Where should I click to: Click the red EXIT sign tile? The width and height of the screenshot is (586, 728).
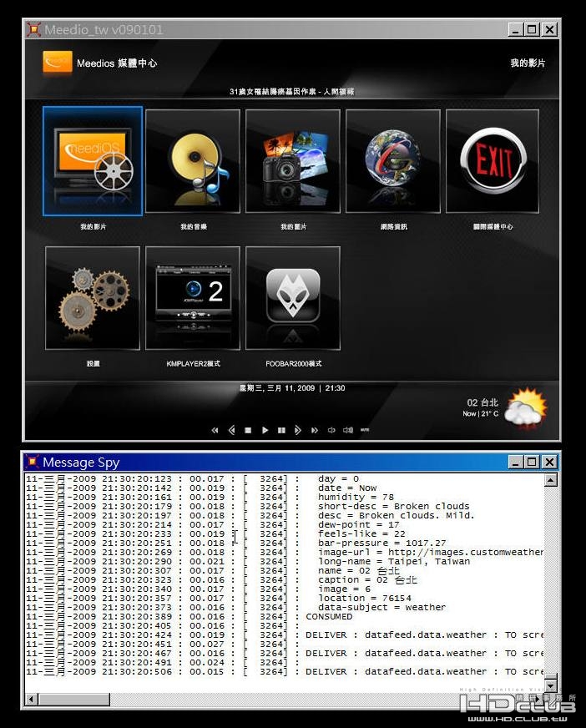pyautogui.click(x=493, y=161)
